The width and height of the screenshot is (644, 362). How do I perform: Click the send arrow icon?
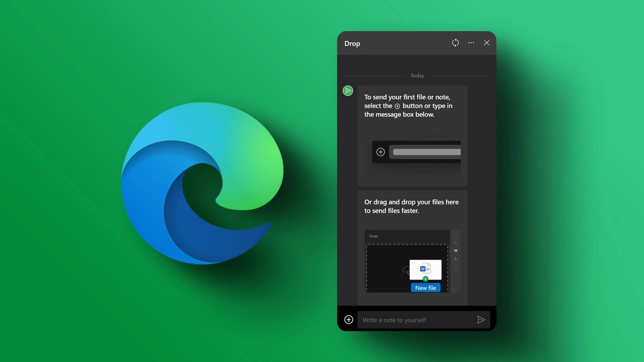pos(481,320)
